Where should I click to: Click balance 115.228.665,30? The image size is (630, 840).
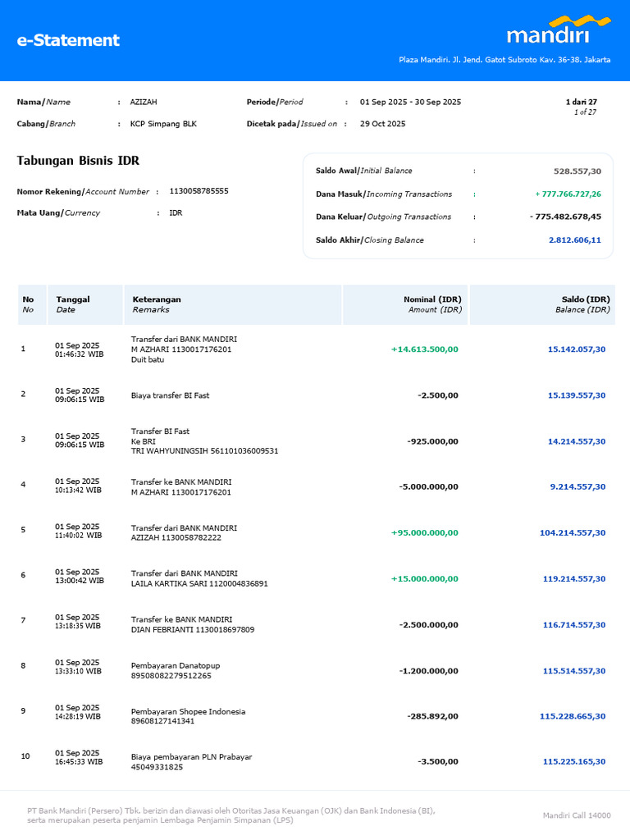point(572,717)
